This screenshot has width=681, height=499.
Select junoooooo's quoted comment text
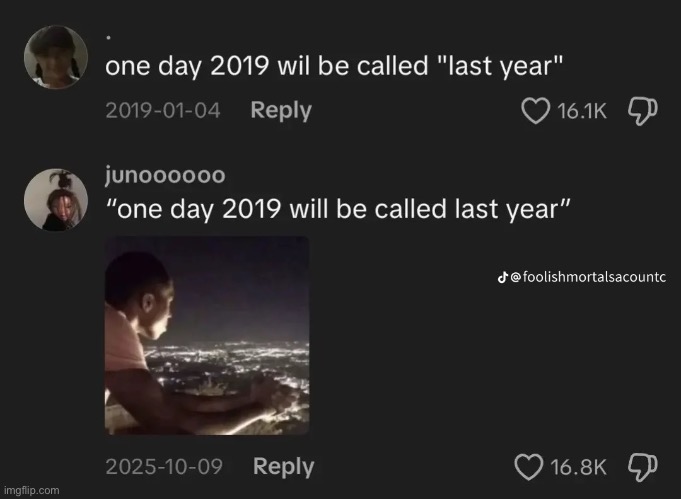338,210
